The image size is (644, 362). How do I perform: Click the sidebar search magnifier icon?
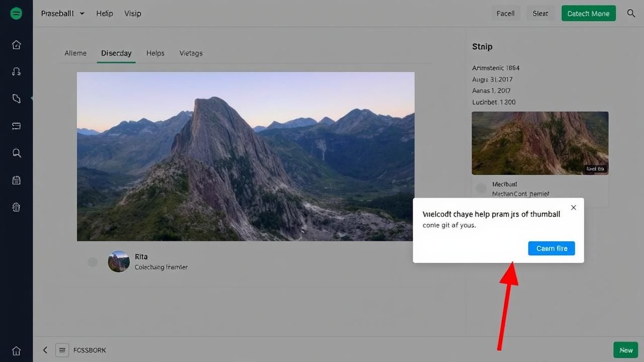tap(16, 153)
